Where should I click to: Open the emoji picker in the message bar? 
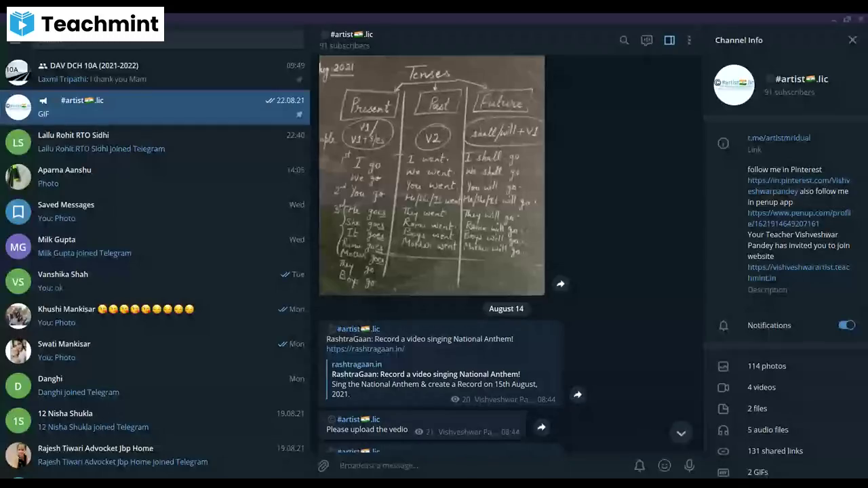click(x=665, y=466)
